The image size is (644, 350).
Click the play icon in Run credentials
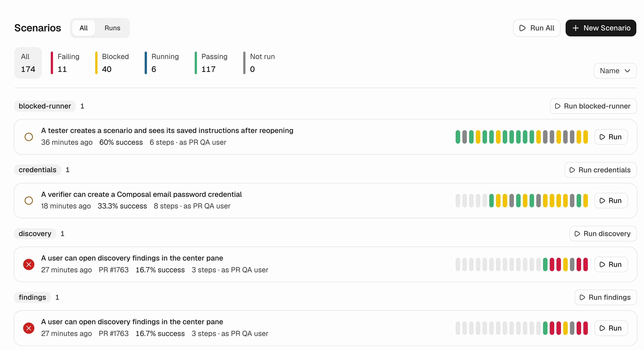(x=572, y=170)
